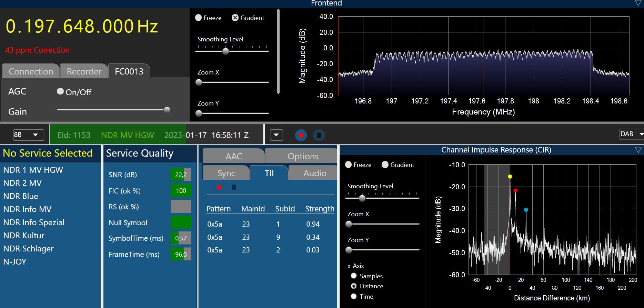This screenshot has width=644, height=308.
Task: Select the Samples x-Axis option
Action: point(354,276)
